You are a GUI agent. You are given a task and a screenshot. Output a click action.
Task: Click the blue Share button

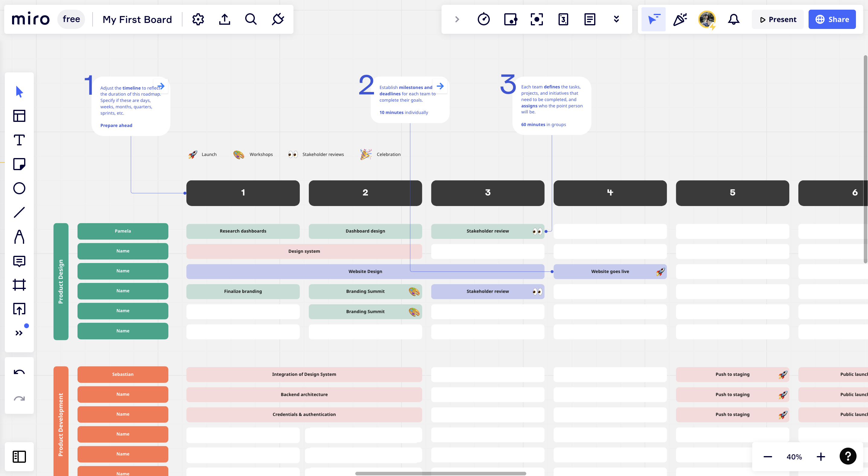(x=832, y=20)
